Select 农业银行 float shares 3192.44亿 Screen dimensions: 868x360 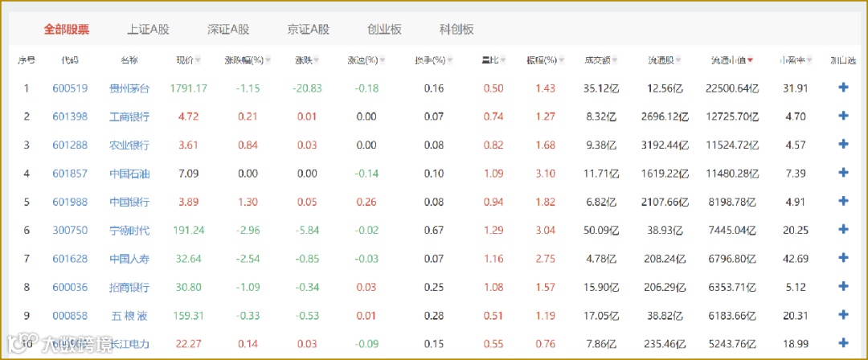pos(665,145)
